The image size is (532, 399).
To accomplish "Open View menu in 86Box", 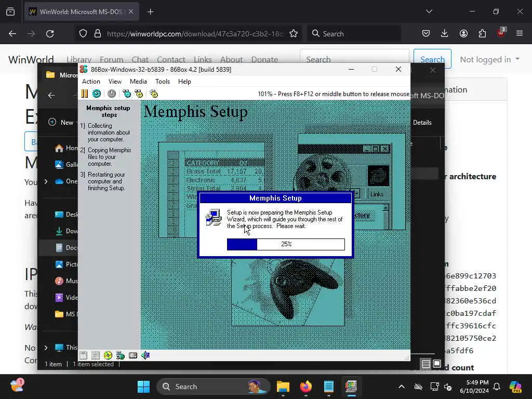I will [115, 82].
